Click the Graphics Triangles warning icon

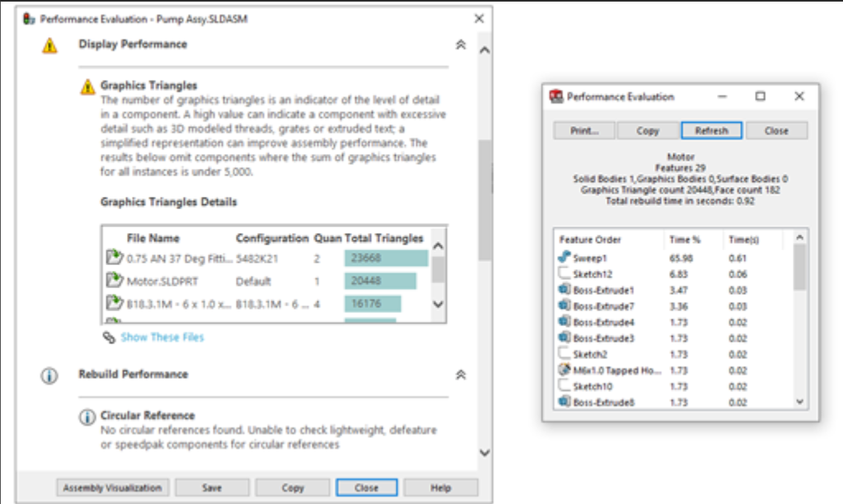point(87,86)
